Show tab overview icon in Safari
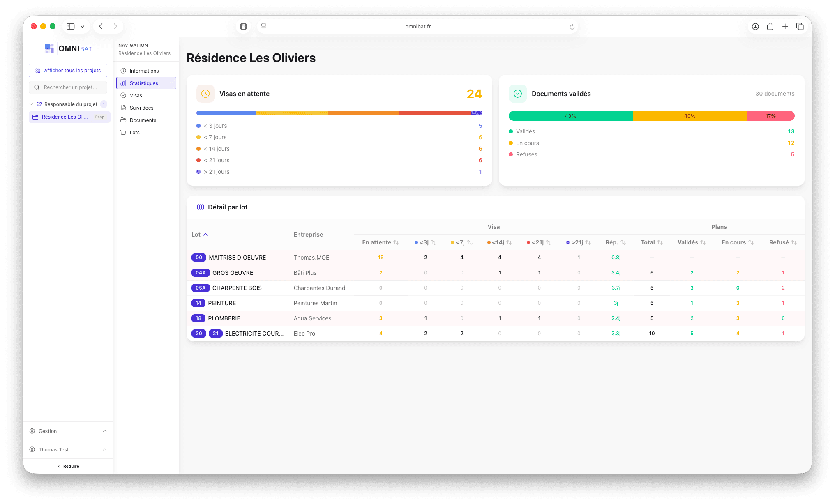The height and width of the screenshot is (504, 835). (800, 27)
